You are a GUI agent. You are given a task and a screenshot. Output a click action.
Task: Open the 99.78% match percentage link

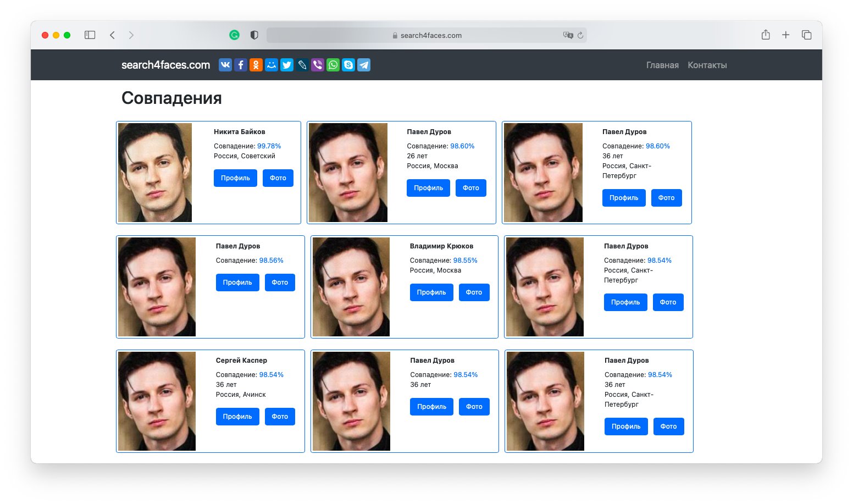(x=269, y=146)
